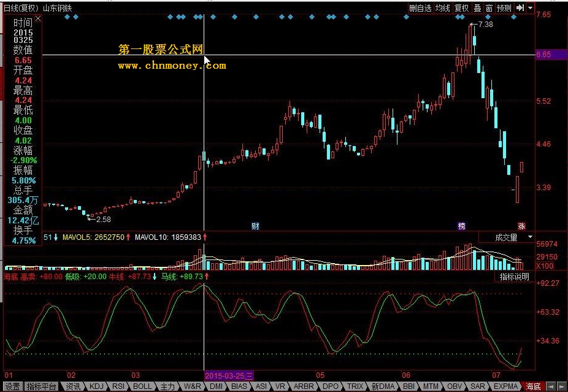568x392 pixels.
Task: Select the KDJ indicator tab
Action: pyautogui.click(x=96, y=386)
